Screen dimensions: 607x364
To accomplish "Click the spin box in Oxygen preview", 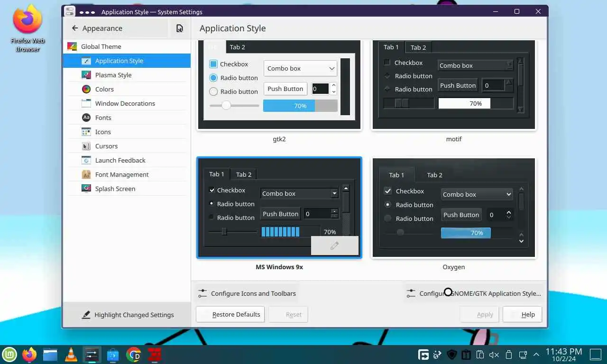I will (500, 215).
